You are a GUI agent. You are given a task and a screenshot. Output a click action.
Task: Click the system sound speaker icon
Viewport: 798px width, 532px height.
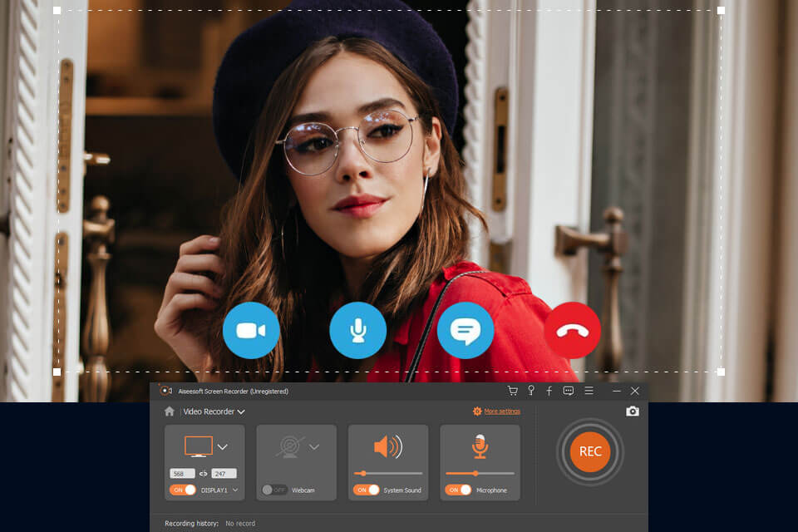388,446
